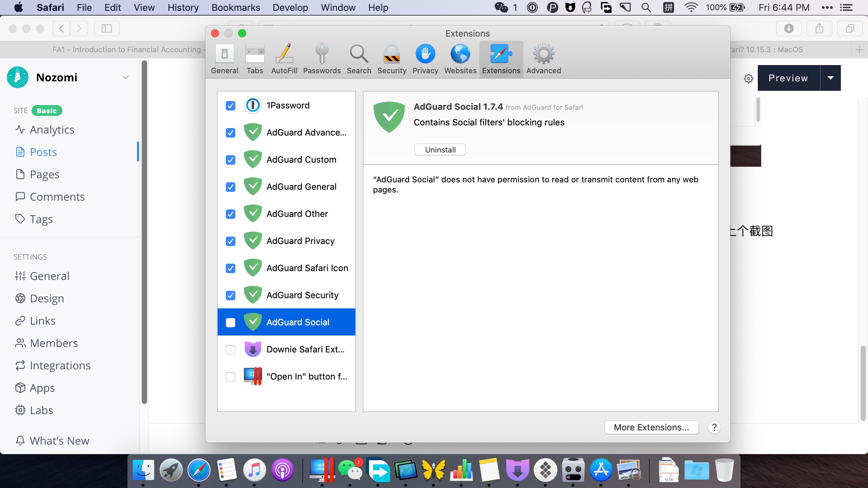Select the Extensions preferences pane
Viewport: 868px width, 488px height.
[x=501, y=59]
